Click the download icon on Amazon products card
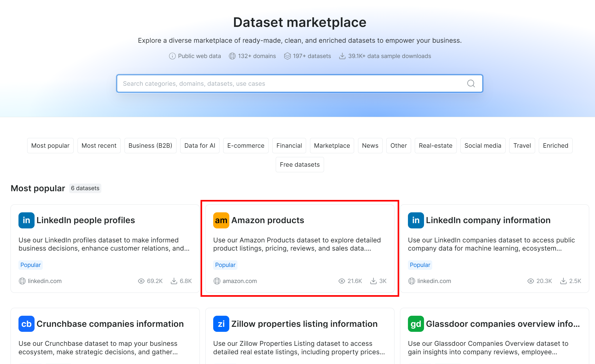Image resolution: width=595 pixels, height=364 pixels. coord(373,281)
